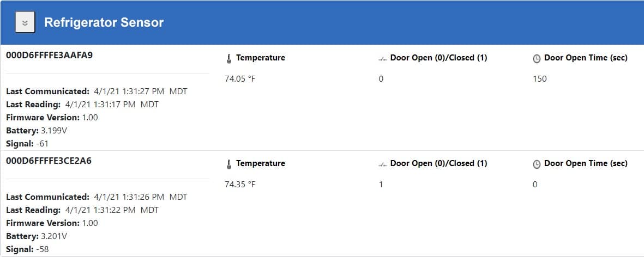Open sensor 000D6FFFFE3AAFA9 details
644x257 pixels.
[49, 55]
